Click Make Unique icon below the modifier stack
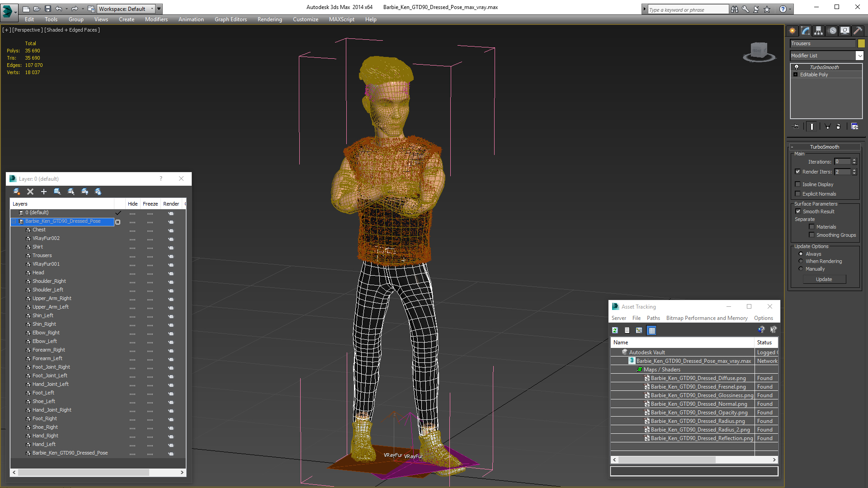Screen dimensions: 868x488 pos(827,127)
